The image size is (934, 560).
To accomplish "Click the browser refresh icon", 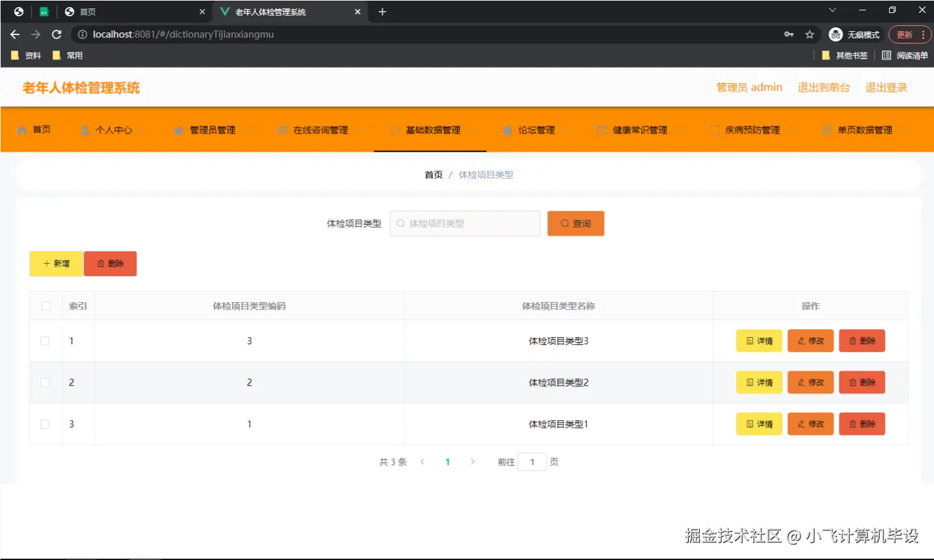I will click(x=56, y=34).
